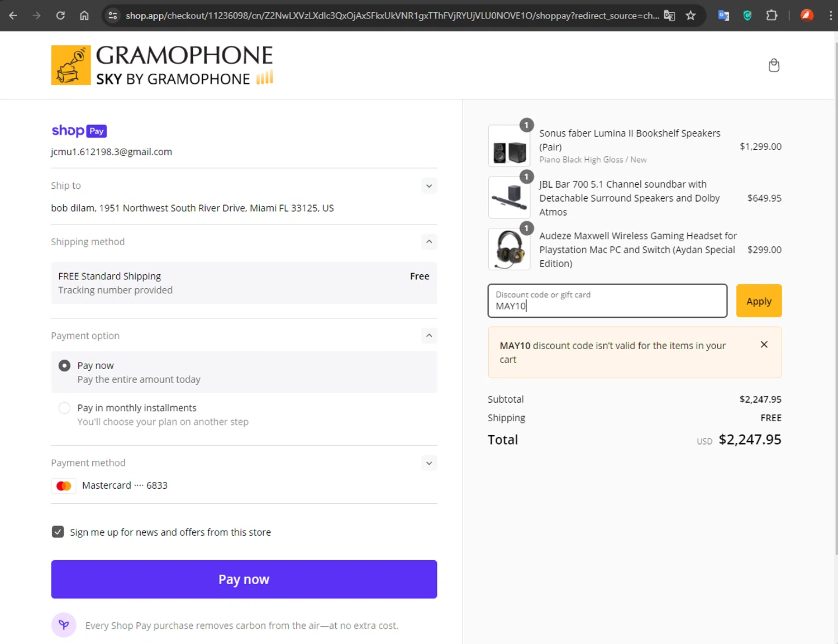Click the translate page icon
Viewport: 838px width, 644px height.
669,16
